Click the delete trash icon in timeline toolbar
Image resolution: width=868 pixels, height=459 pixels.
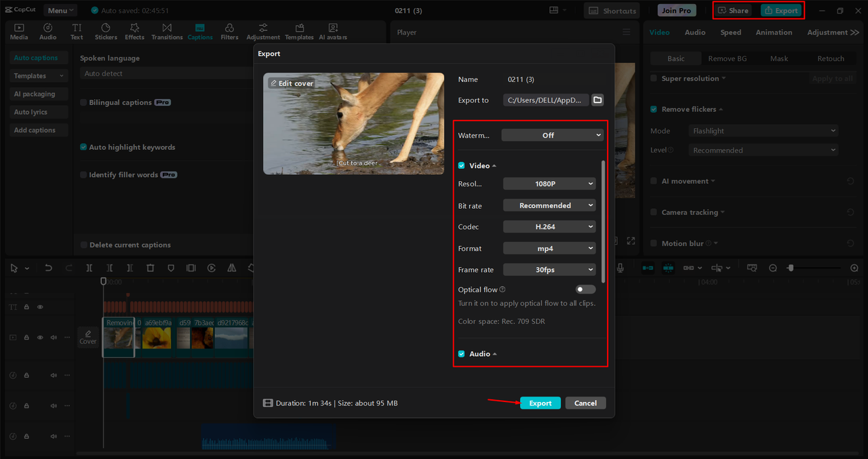coord(151,268)
